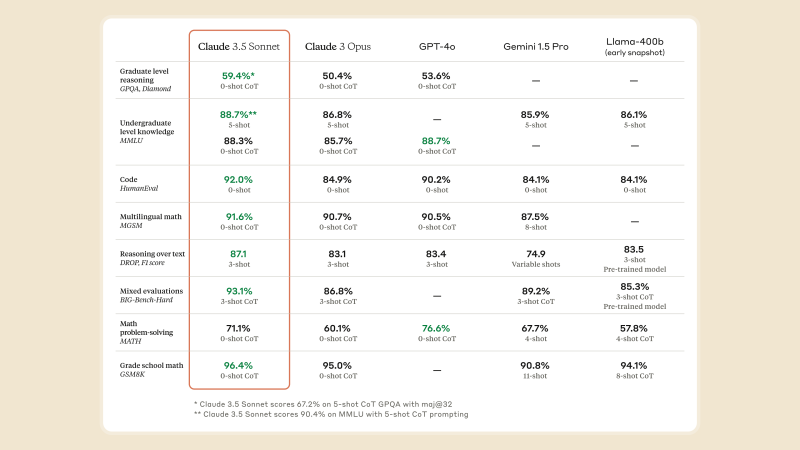This screenshot has height=450, width=800.
Task: Click the Multilingual math MGSM label
Action: (151, 221)
